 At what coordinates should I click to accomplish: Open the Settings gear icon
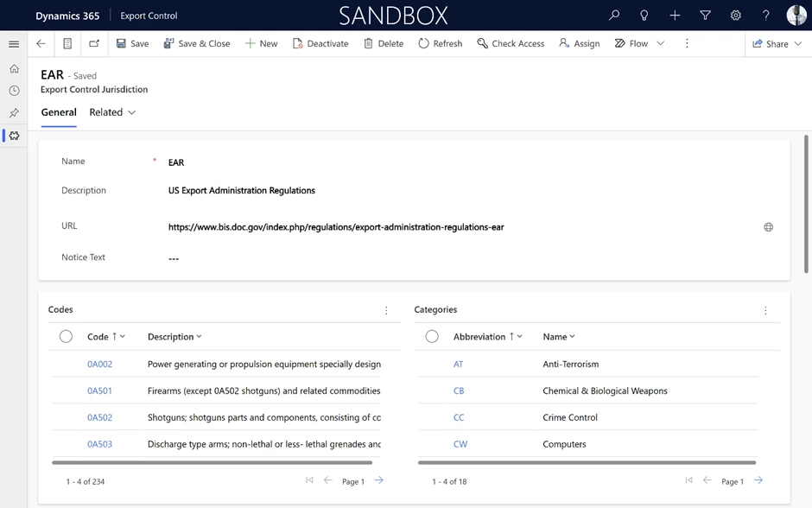(x=735, y=15)
